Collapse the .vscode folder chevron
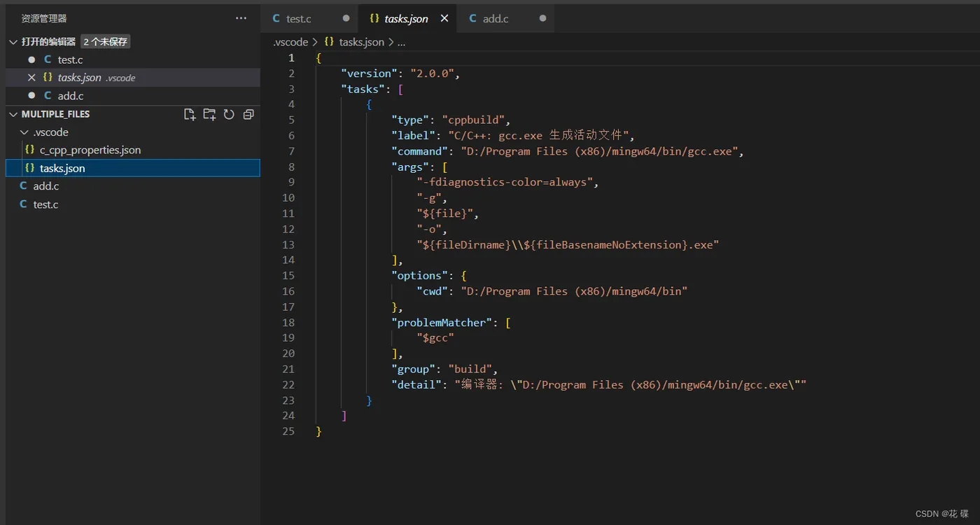 [25, 132]
